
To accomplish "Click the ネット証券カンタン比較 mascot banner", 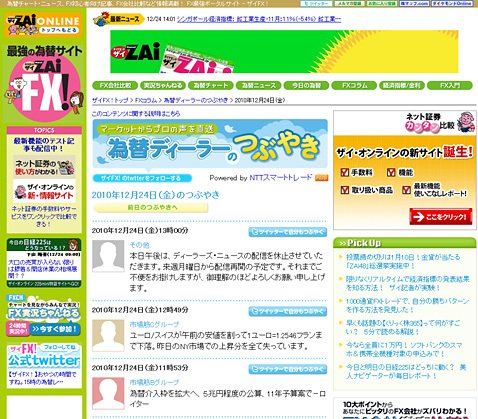I will pyautogui.click(x=405, y=123).
